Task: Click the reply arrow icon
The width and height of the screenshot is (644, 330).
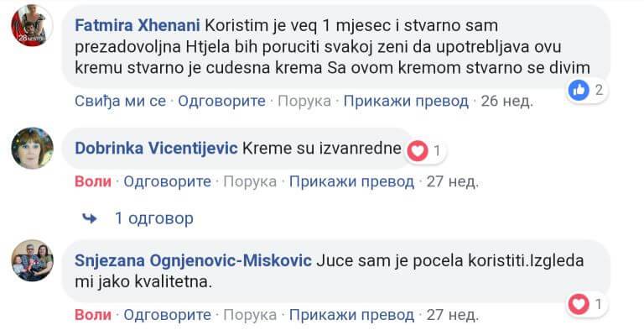Action: pyautogui.click(x=90, y=218)
